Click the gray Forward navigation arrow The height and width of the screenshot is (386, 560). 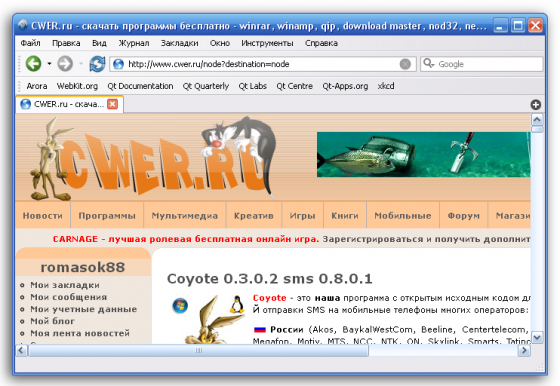(x=65, y=64)
